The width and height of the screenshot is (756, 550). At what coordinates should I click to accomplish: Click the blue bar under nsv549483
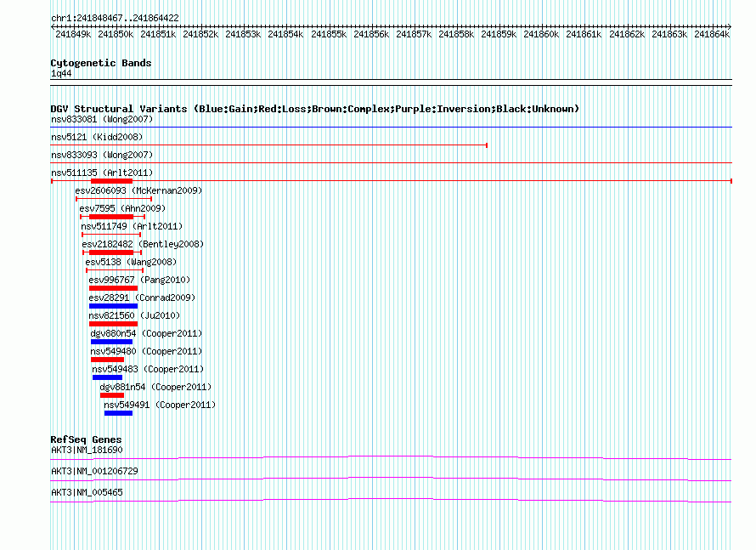(x=108, y=377)
